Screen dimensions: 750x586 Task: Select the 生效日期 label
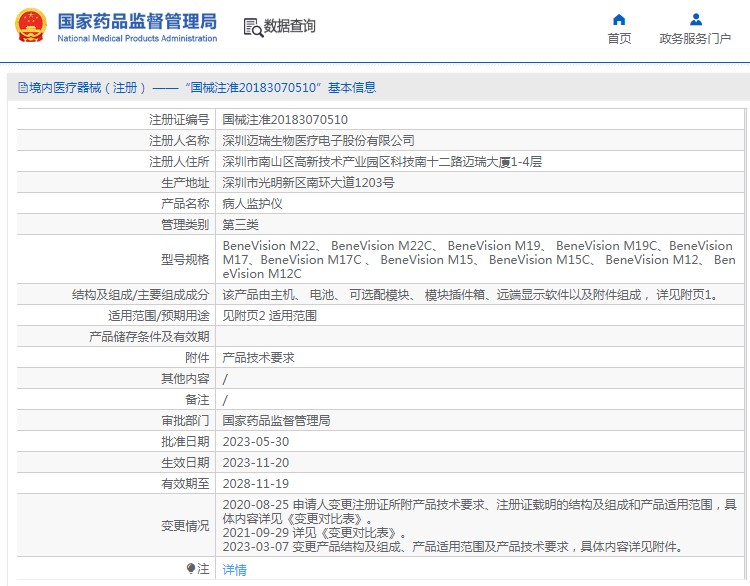point(185,463)
